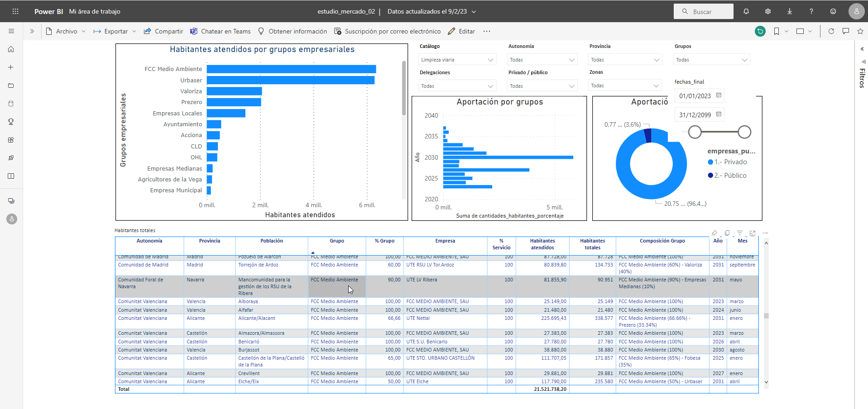The image size is (868, 409).
Task: Open the Autonomía dropdown
Action: (x=542, y=60)
